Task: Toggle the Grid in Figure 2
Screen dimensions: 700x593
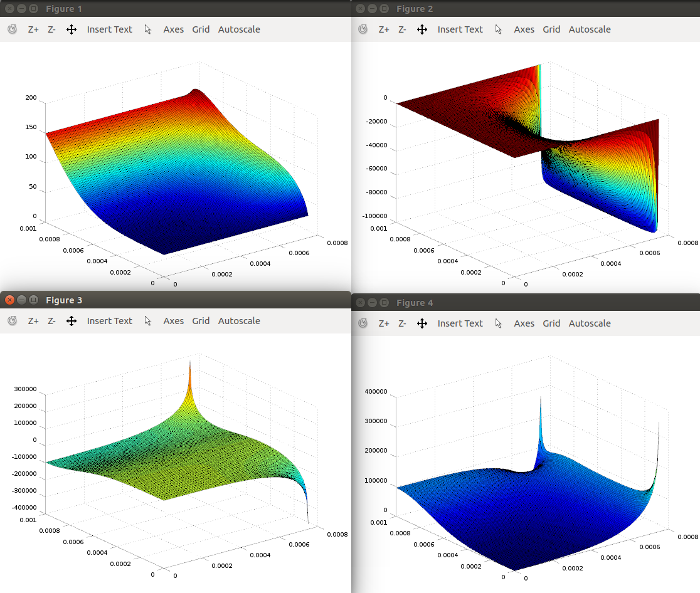Action: pyautogui.click(x=551, y=29)
